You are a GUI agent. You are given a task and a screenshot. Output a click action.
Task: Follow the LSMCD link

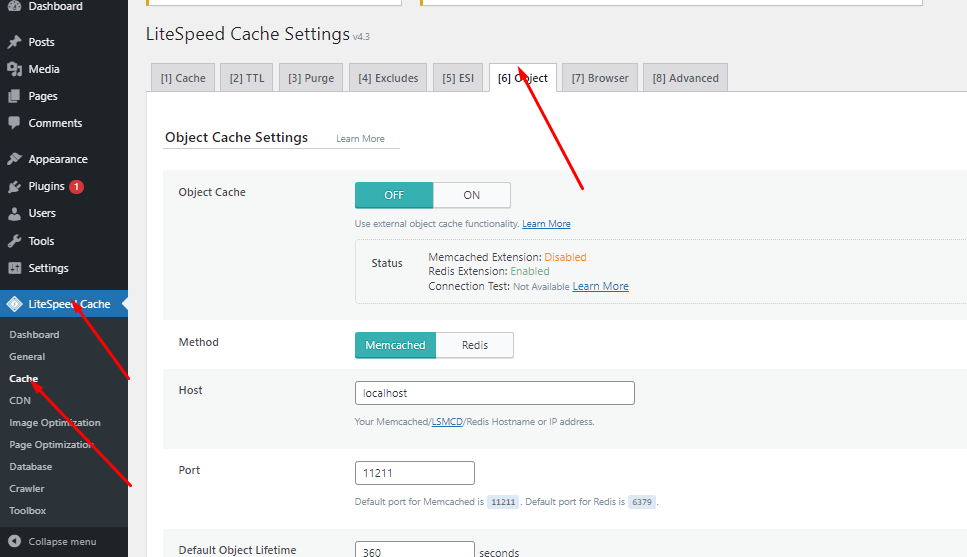pyautogui.click(x=447, y=422)
